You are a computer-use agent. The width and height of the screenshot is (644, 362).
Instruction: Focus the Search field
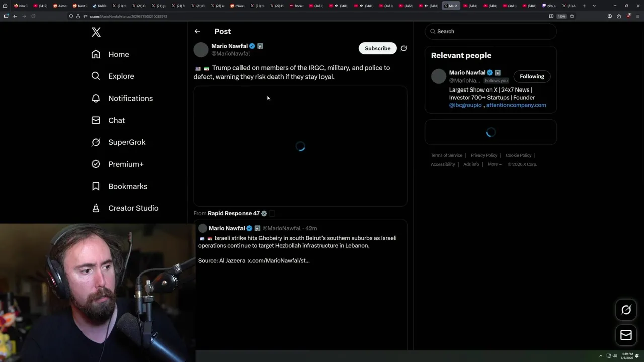point(491,31)
